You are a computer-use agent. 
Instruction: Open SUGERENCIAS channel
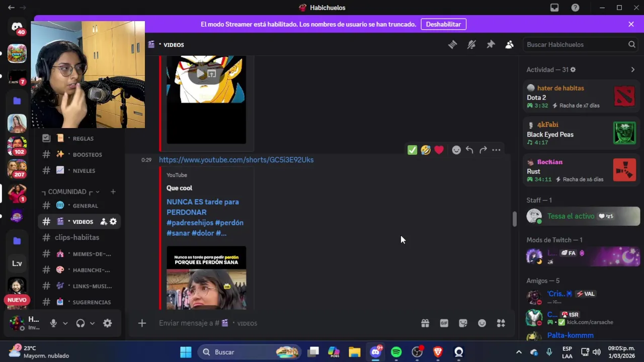(x=79, y=302)
